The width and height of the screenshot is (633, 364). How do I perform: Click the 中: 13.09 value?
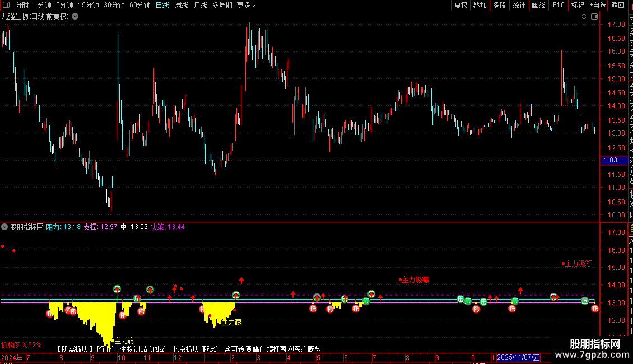134,227
